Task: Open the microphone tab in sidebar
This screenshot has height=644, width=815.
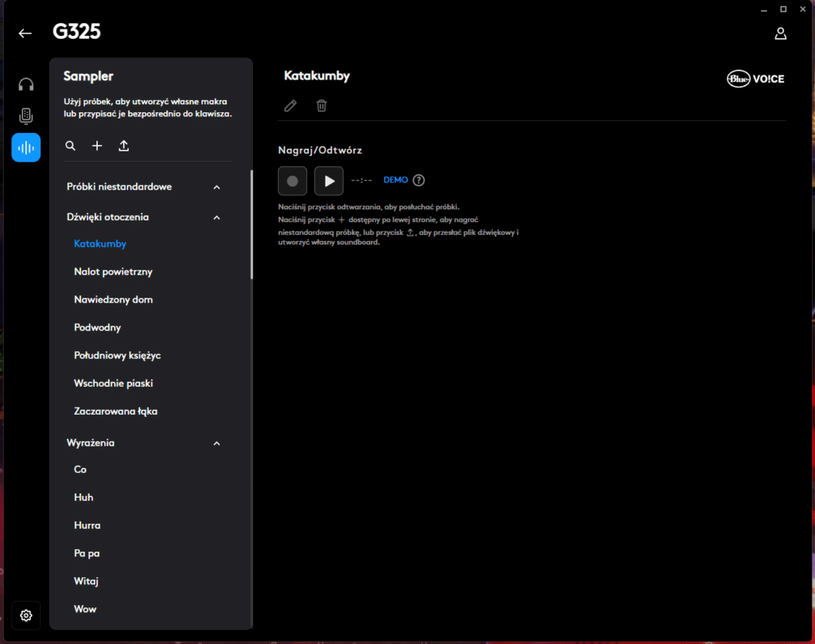Action: 26,116
